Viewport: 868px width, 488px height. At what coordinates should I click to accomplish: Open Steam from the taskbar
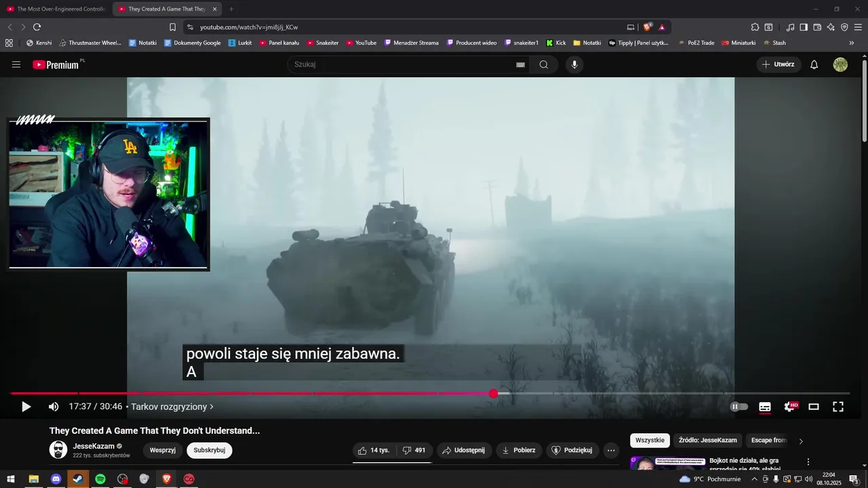(78, 479)
